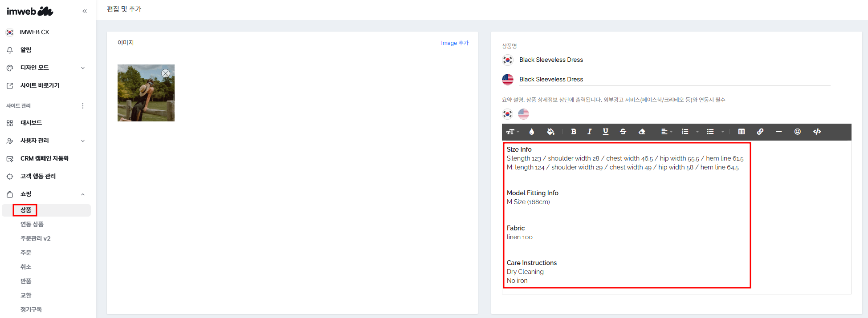The image size is (868, 318).
Task: Insert a table in the editor
Action: point(742,132)
